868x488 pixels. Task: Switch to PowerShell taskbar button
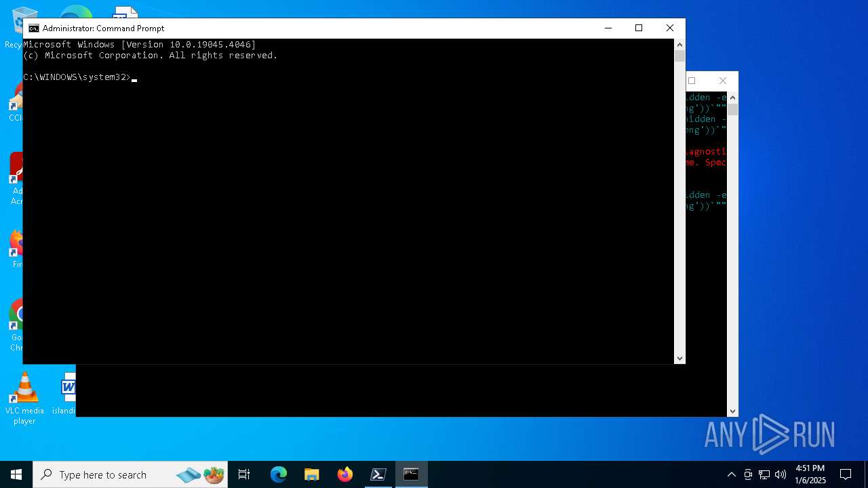378,474
